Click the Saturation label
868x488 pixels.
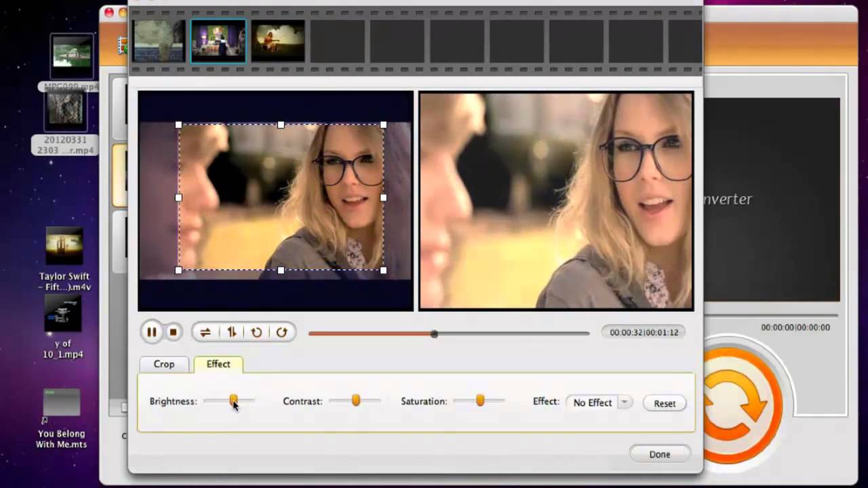(x=423, y=401)
